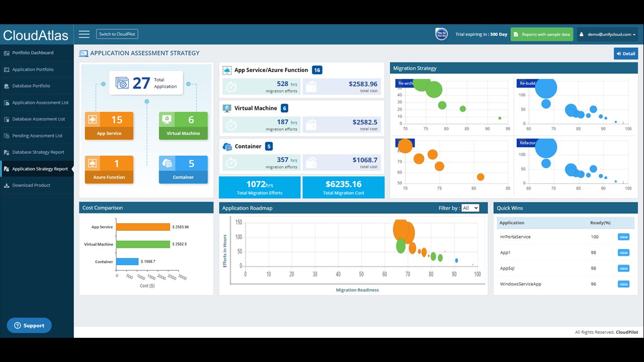Click the wallet icon beside $2583.96
Image resolution: width=644 pixels, height=362 pixels.
tap(311, 87)
